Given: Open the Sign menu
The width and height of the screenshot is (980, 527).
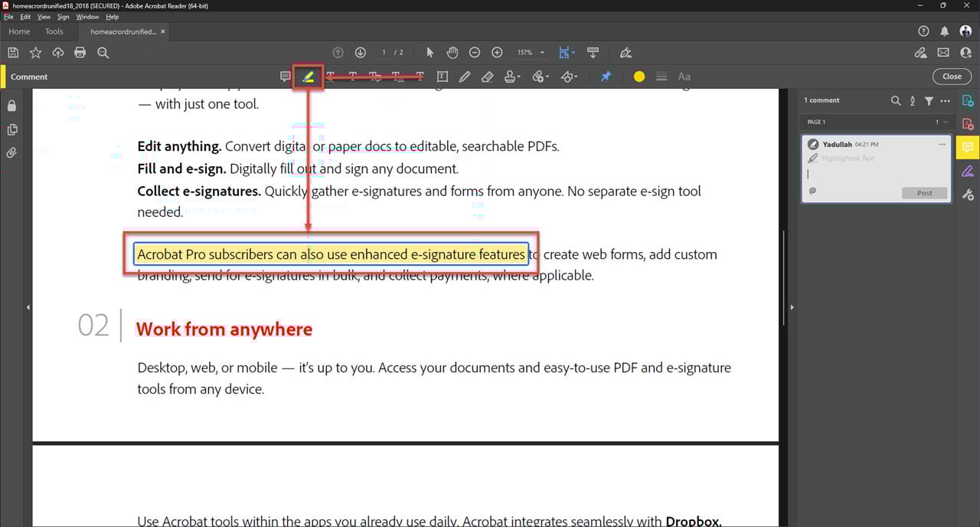Looking at the screenshot, I should (64, 17).
